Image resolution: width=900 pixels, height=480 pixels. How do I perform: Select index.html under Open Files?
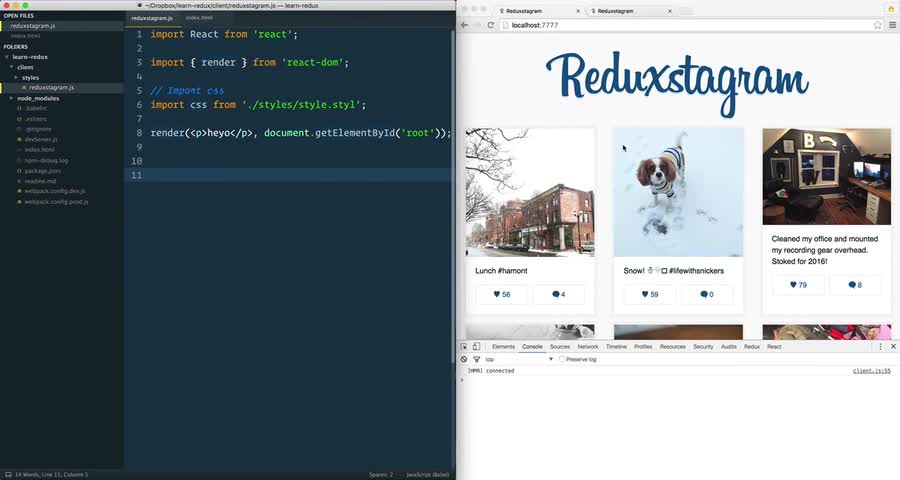[25, 36]
